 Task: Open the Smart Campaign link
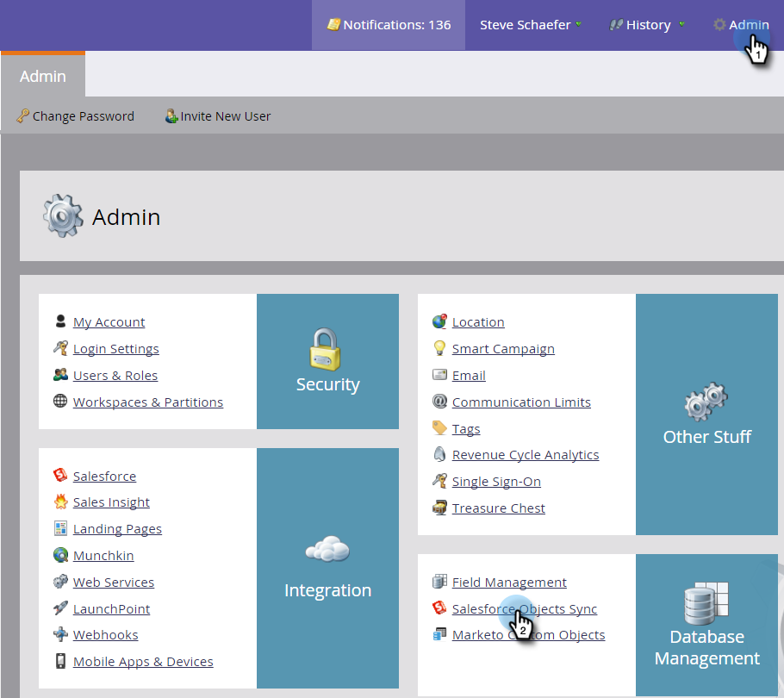pyautogui.click(x=503, y=348)
